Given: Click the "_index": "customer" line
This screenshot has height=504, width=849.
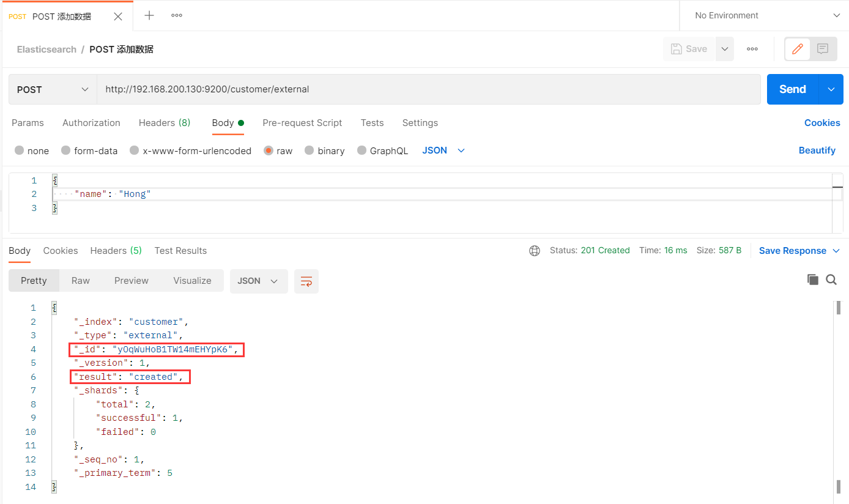Looking at the screenshot, I should [132, 322].
